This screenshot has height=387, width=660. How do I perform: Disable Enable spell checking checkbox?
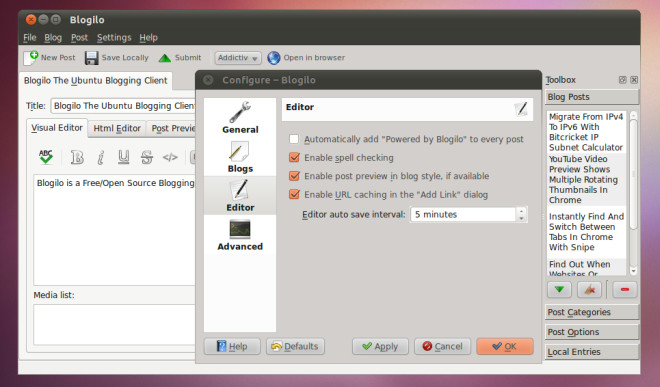(294, 157)
